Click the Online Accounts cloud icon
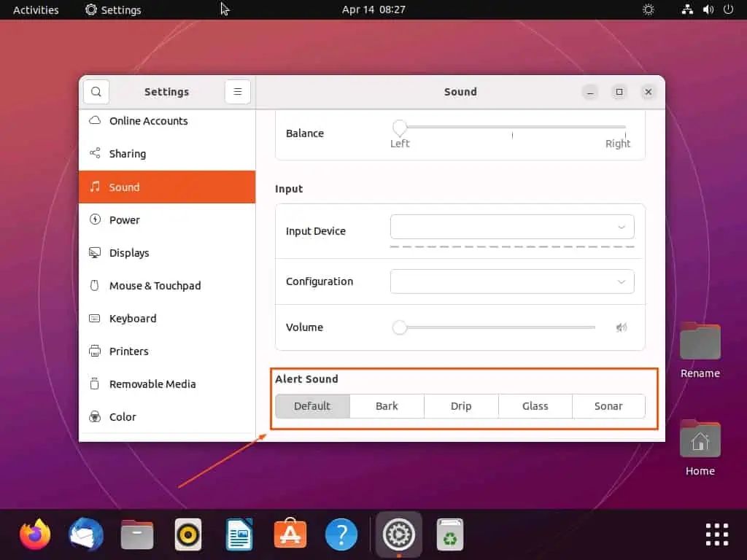Viewport: 747px width, 560px height. (x=95, y=120)
